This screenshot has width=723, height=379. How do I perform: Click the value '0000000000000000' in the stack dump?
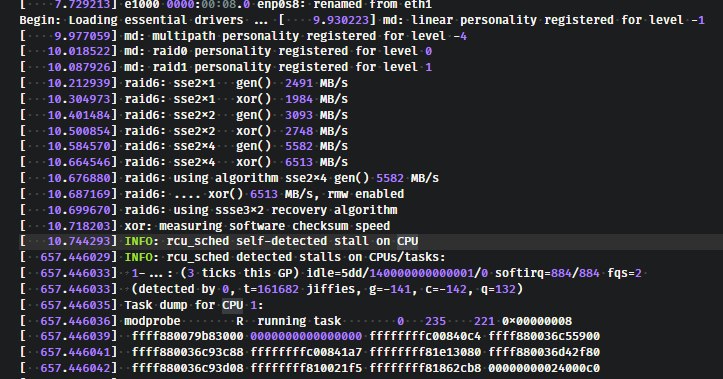pyautogui.click(x=306, y=336)
